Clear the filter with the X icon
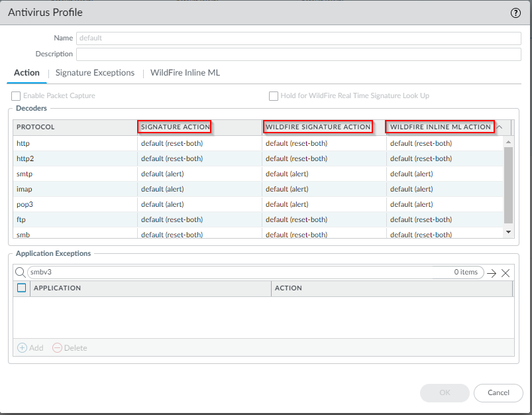This screenshot has height=415, width=532. 505,273
